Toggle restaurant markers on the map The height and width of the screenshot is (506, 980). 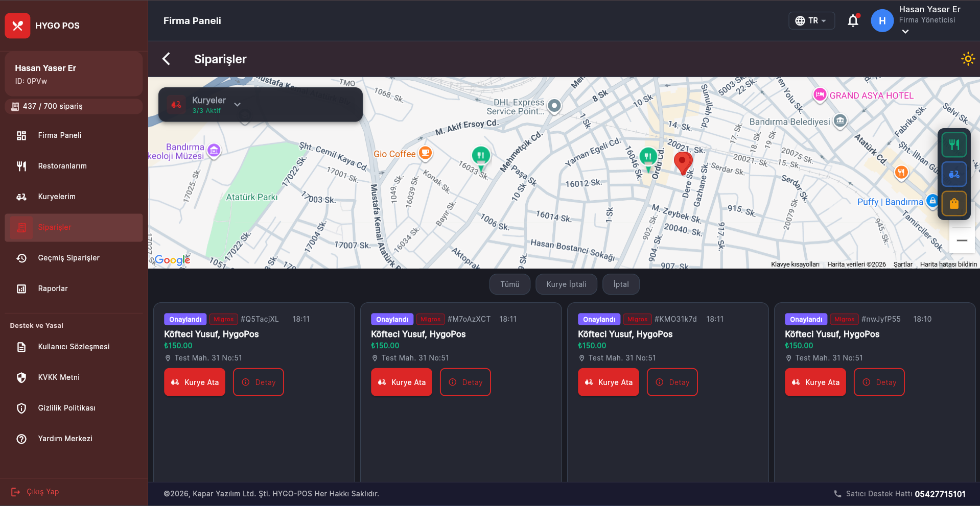click(953, 144)
